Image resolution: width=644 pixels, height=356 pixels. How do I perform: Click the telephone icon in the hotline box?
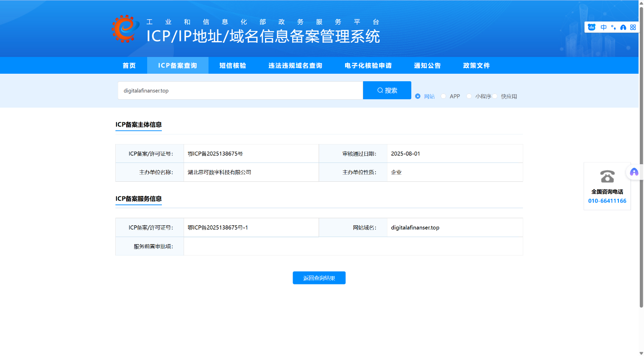pos(607,176)
